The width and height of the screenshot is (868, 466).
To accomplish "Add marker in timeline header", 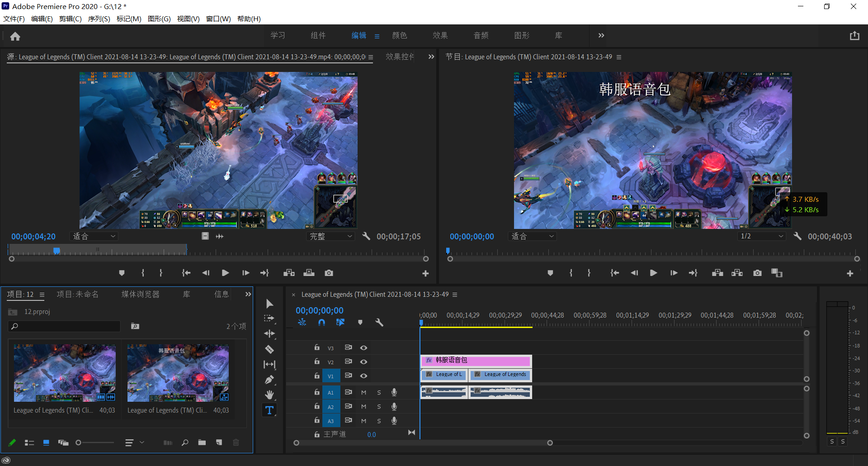I will 360,323.
